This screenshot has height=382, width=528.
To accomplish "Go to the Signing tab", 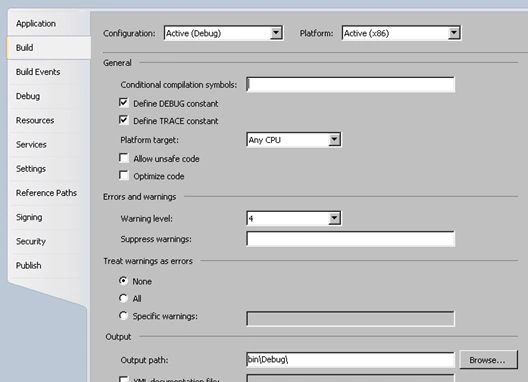I will coord(29,217).
